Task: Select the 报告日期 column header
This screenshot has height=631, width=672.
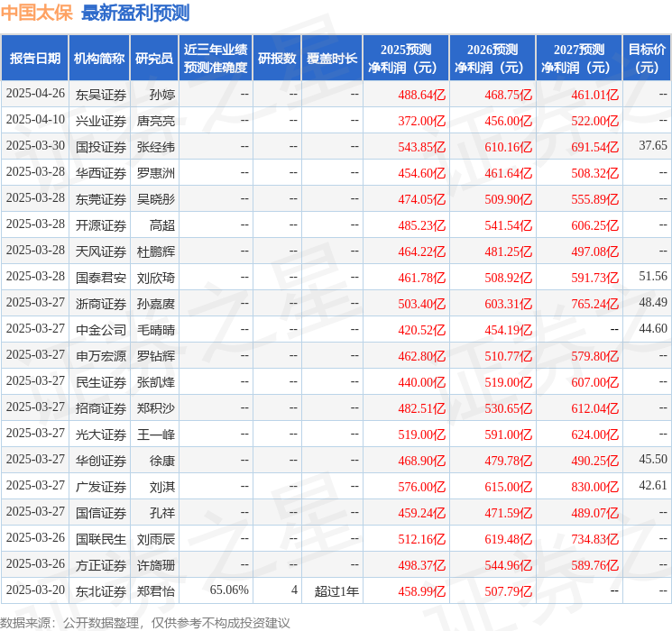Action: (34, 59)
